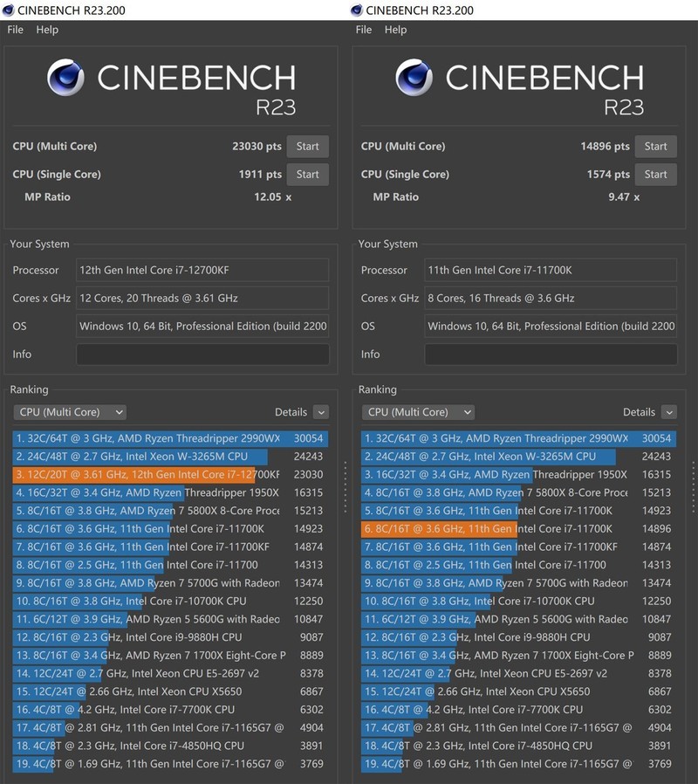Screen dimensions: 698x784
Task: Click the Cinebench sphere logo above the 14896 pts score
Action: [414, 78]
